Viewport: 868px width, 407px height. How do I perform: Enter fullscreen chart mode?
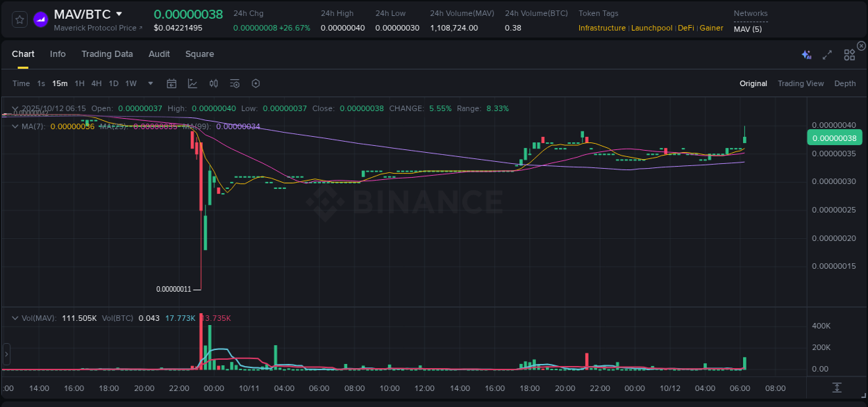coord(826,55)
